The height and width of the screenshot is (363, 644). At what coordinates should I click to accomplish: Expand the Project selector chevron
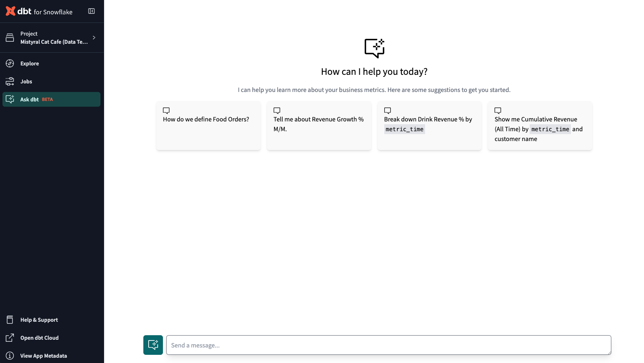pos(94,38)
